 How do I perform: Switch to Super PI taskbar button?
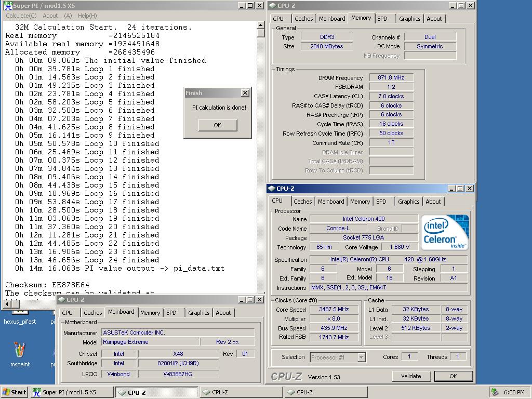[72, 392]
